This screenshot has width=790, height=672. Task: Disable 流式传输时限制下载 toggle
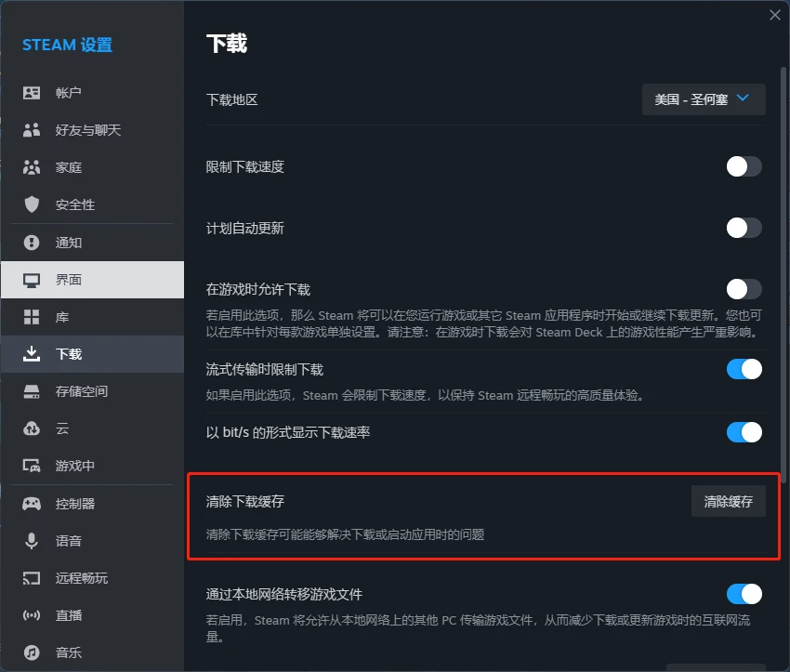coord(744,369)
